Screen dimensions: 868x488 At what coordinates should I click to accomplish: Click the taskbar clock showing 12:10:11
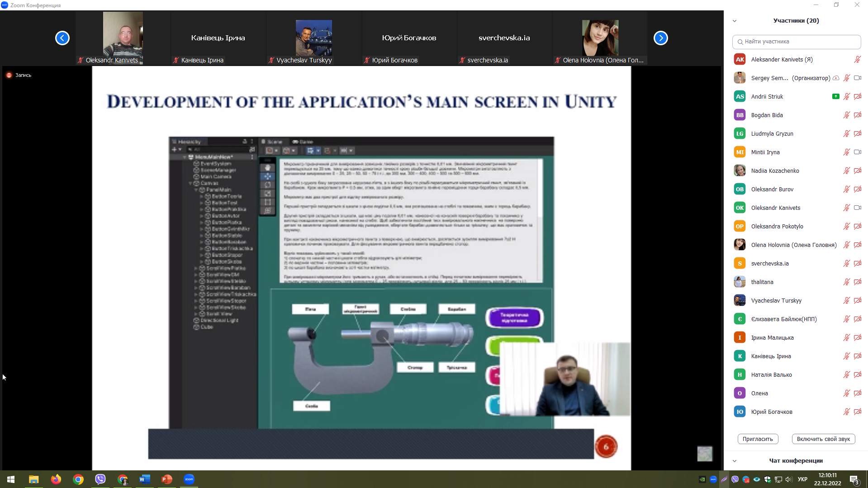click(x=827, y=479)
